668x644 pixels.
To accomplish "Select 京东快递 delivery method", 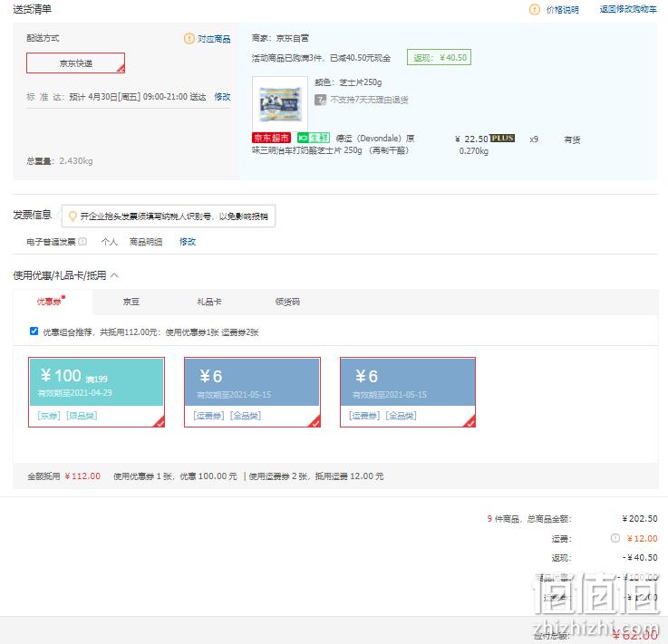I will [75, 63].
